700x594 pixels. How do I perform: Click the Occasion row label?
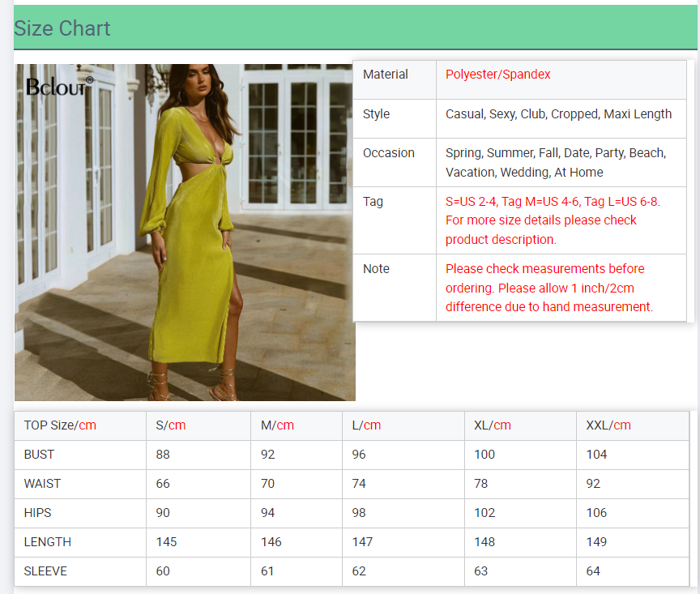tap(389, 153)
